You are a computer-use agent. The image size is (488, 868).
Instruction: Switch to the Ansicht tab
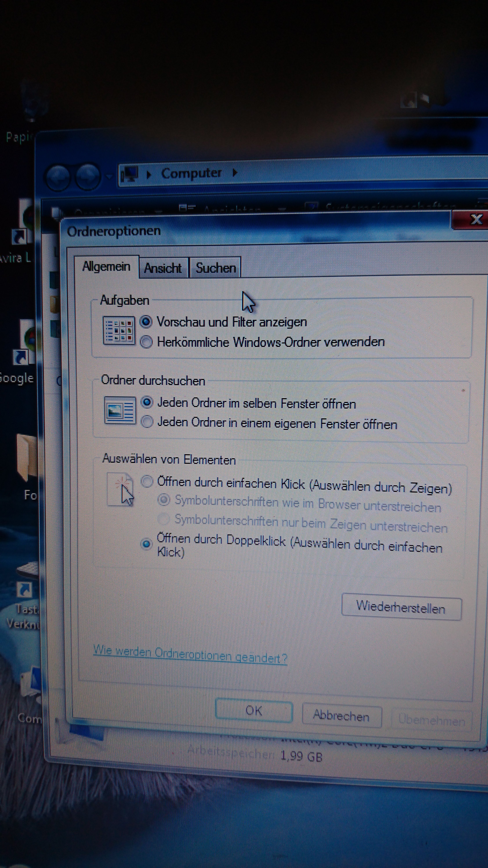coord(163,268)
